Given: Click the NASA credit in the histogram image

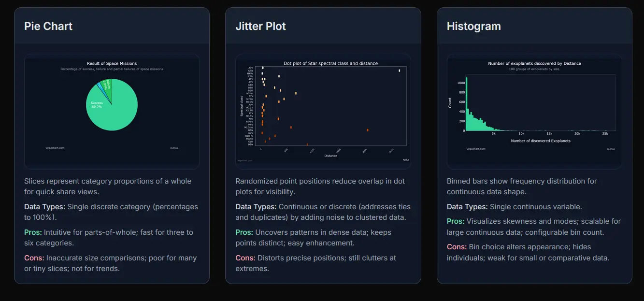Looking at the screenshot, I should pos(611,149).
